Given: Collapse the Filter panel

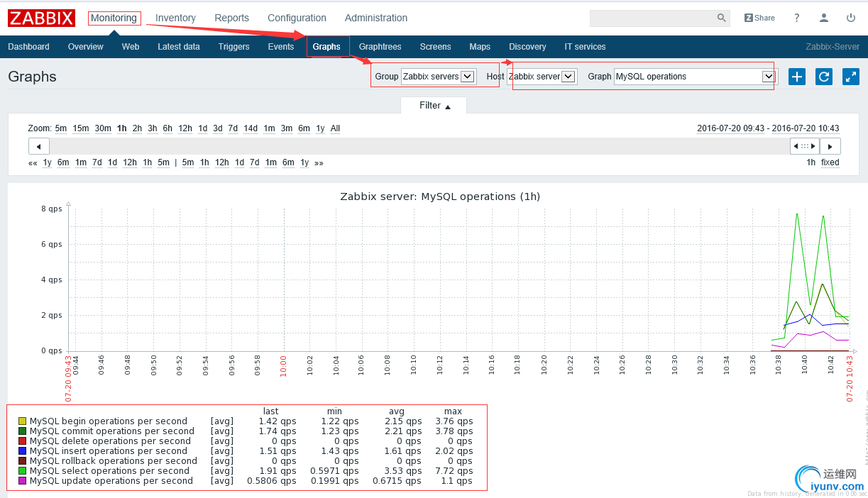Looking at the screenshot, I should (434, 106).
